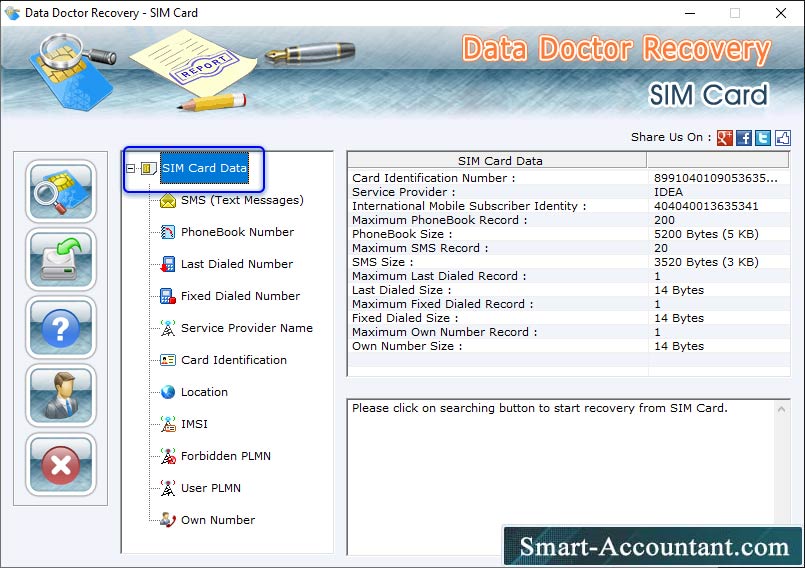
Task: Click the Own Number icon
Action: 168,520
